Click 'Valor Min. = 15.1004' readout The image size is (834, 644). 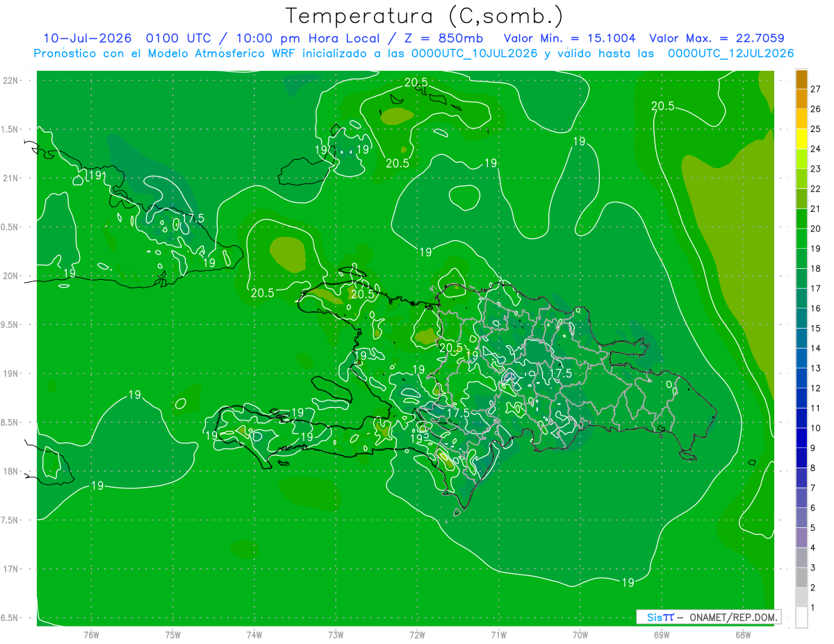(x=569, y=38)
